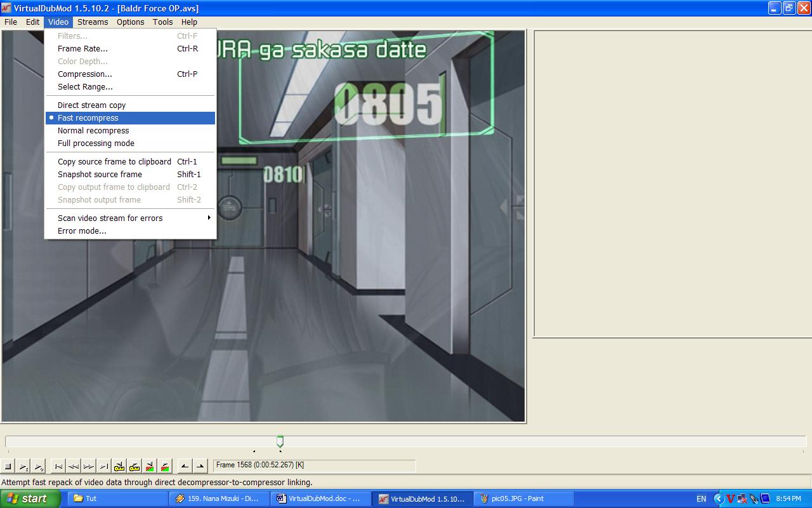Image resolution: width=812 pixels, height=508 pixels.
Task: Click the Windows start button
Action: click(30, 498)
